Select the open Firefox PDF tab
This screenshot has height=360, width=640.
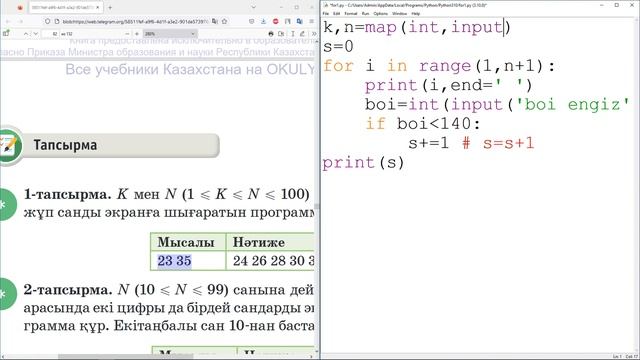(65, 7)
